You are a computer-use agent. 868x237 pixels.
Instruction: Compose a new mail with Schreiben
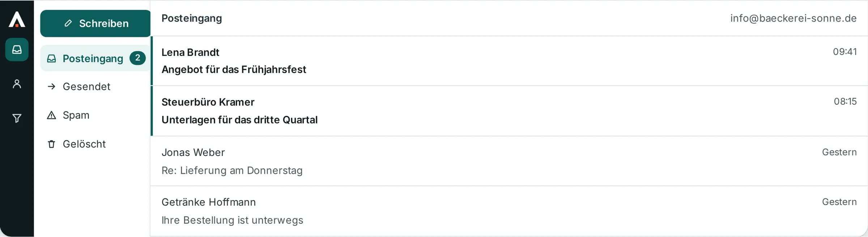95,24
